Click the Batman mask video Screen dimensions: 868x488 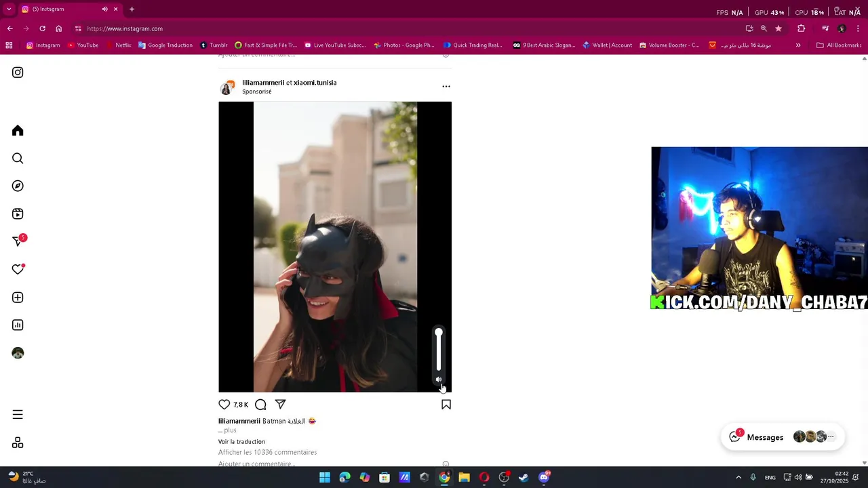pos(335,247)
